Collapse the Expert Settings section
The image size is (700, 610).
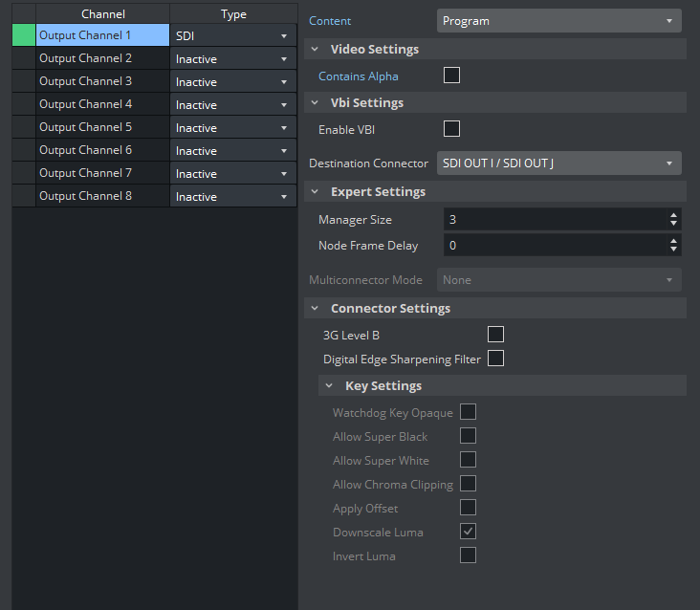click(316, 192)
